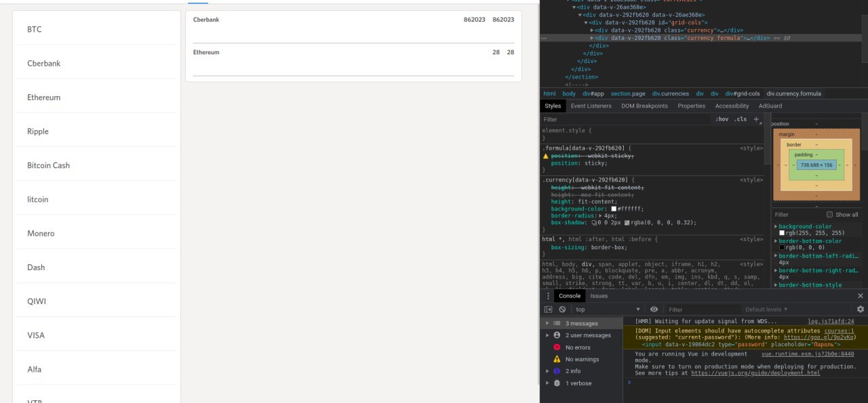Screen dimensions: 868x403
Task: Click the console prompt line
Action: [745, 383]
